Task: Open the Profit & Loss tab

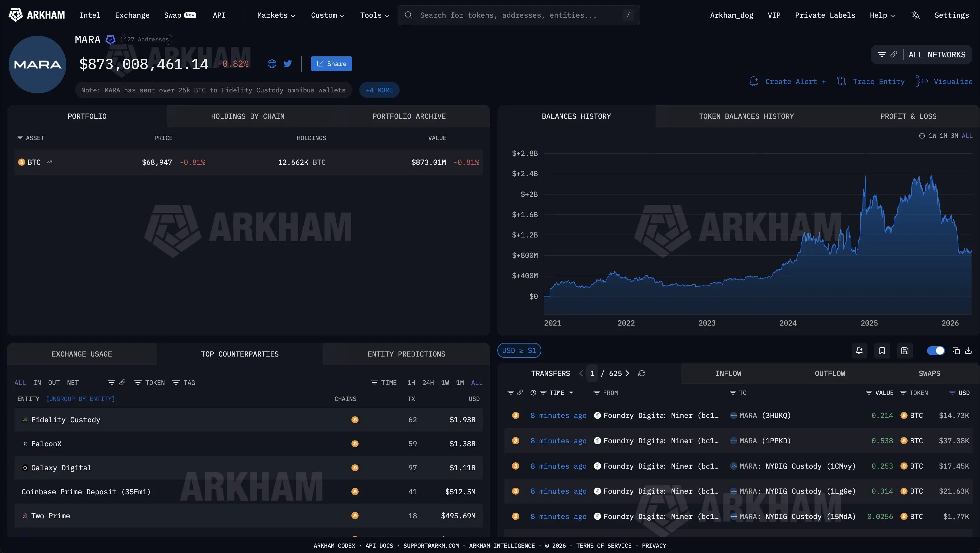Action: [908, 116]
